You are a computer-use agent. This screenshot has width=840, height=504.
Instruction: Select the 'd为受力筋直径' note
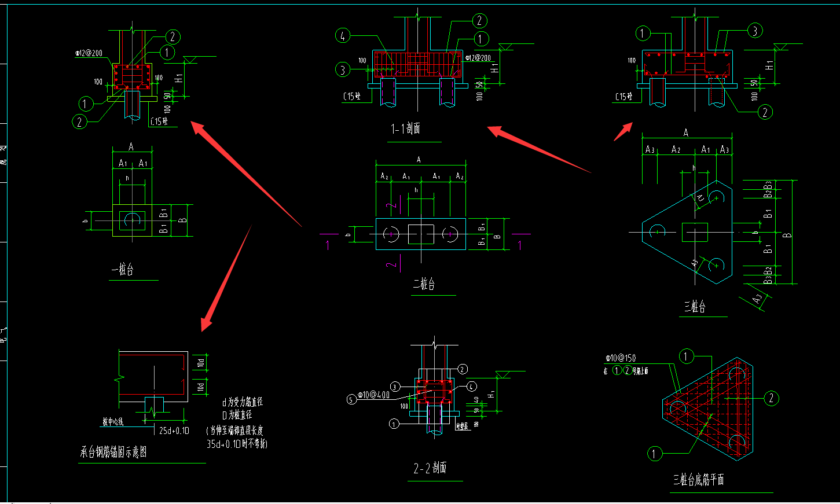tap(243, 402)
